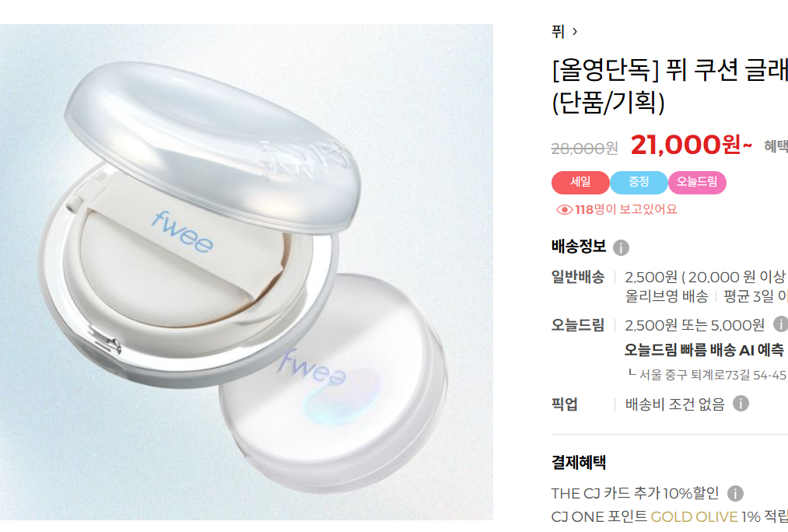The width and height of the screenshot is (788, 532).
Task: Click the GOLD OLIVE membership link
Action: point(694,516)
